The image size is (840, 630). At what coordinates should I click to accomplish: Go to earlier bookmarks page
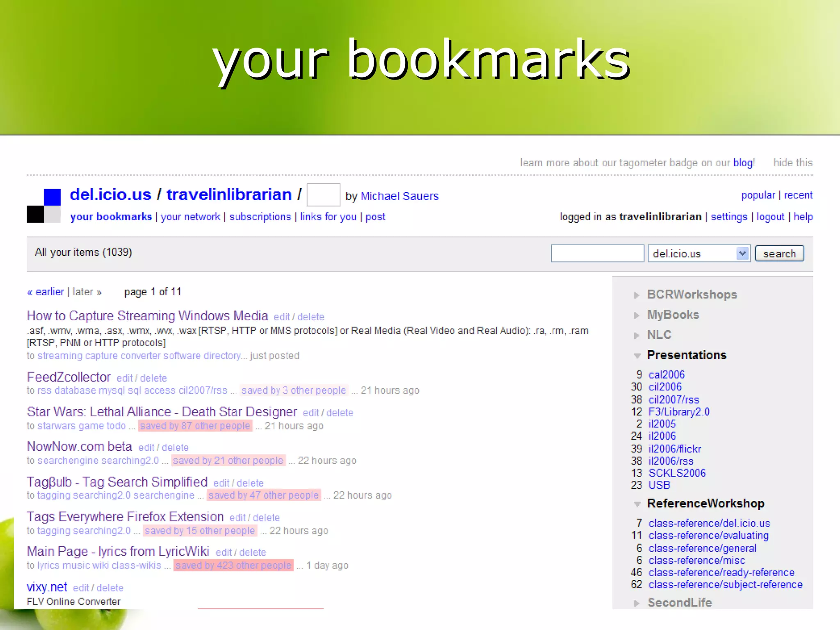pos(46,292)
